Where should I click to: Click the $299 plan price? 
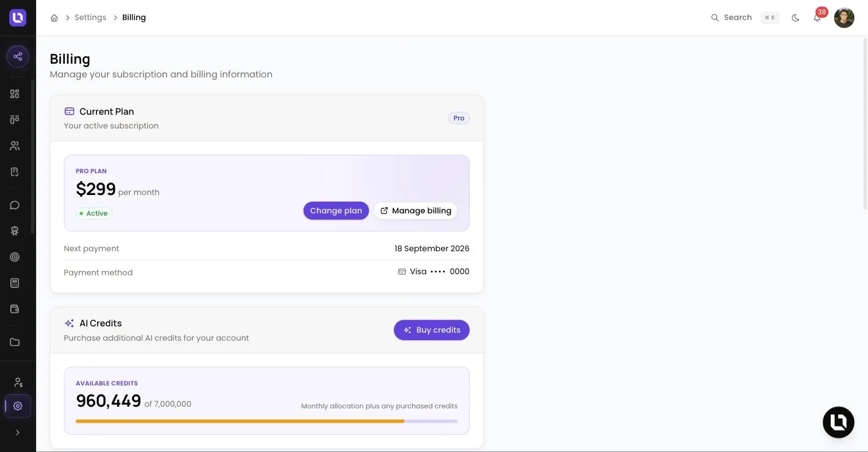click(96, 189)
